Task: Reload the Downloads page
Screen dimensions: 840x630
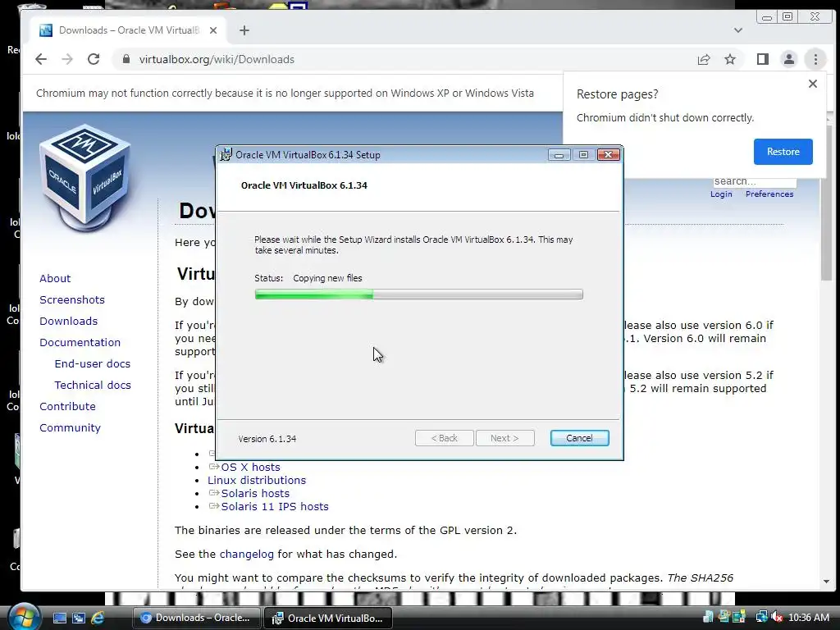Action: pos(94,59)
